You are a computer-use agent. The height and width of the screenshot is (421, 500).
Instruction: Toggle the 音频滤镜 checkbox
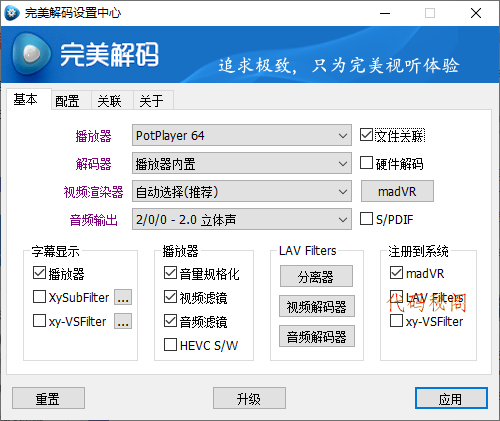click(170, 321)
